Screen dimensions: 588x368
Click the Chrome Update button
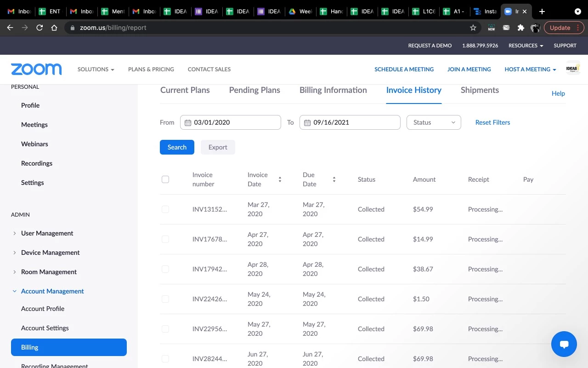[564, 28]
